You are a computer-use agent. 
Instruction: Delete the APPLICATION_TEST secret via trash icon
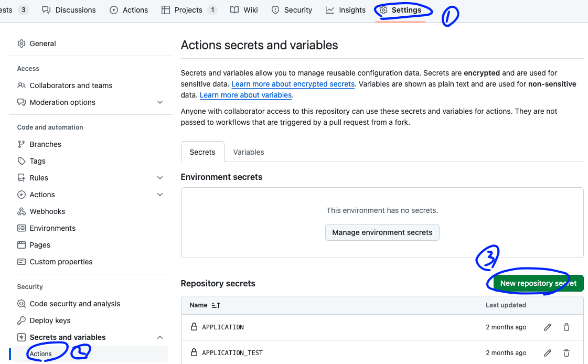pos(566,352)
